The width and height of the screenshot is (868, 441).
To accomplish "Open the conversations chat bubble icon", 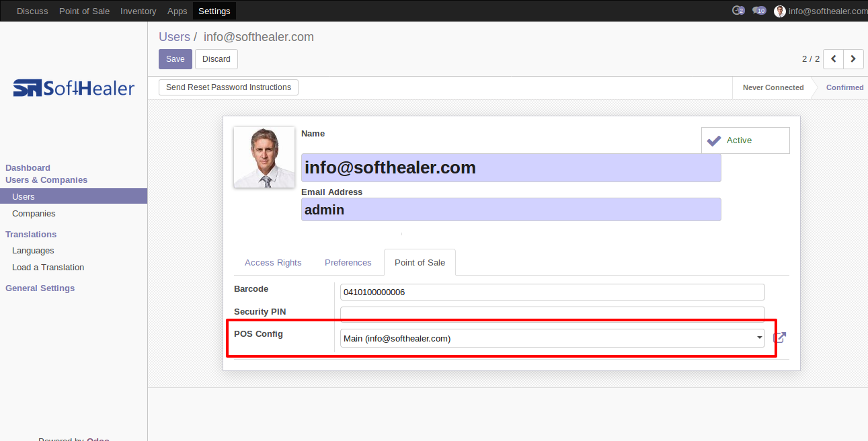I will (759, 11).
